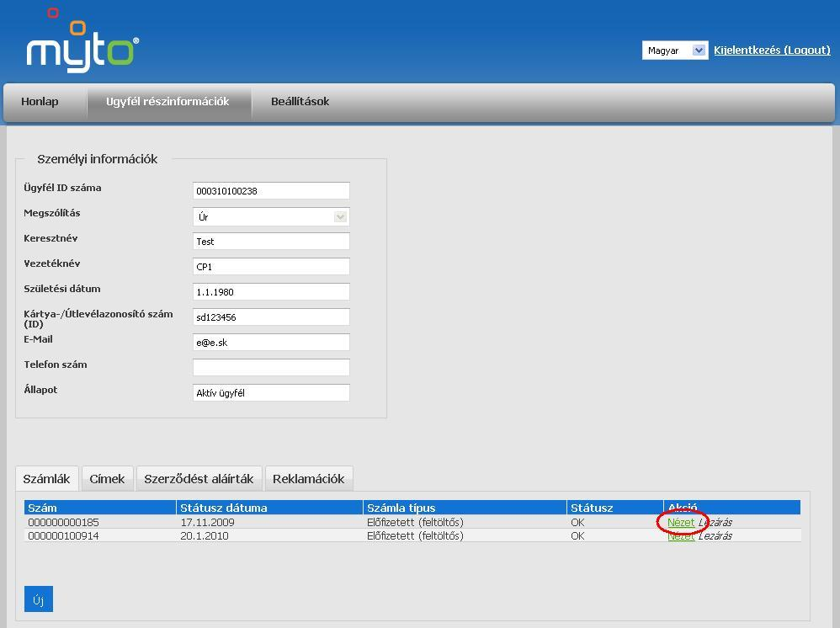Click the Vezetéknév field containing CP1

pos(271,266)
